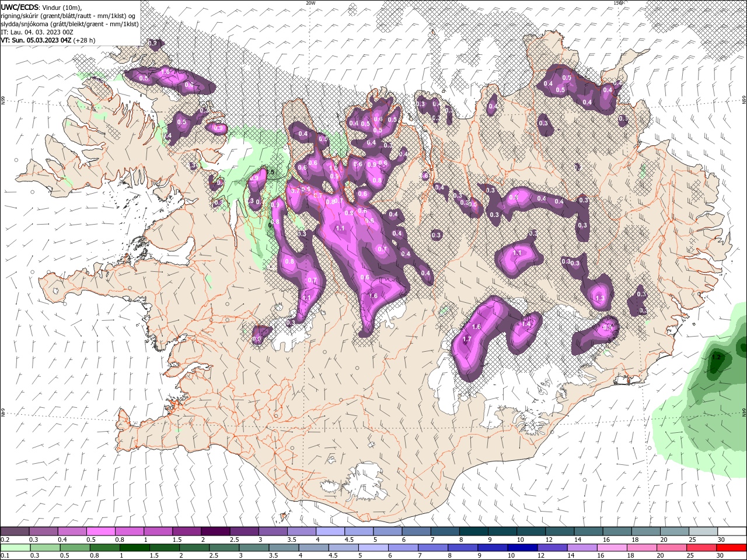Image resolution: width=747 pixels, height=560 pixels.
Task: Pick the dark teal 8–9 upper legend swatch
Action: tap(473, 531)
